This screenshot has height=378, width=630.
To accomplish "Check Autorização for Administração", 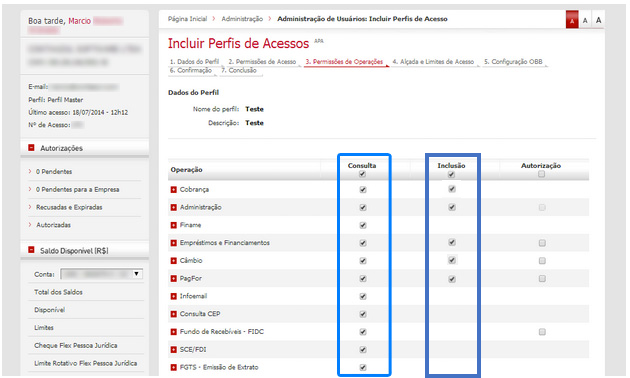I will click(x=542, y=208).
